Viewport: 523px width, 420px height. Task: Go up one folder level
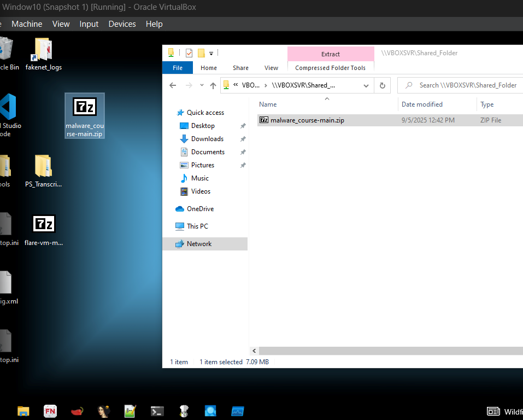(x=213, y=85)
